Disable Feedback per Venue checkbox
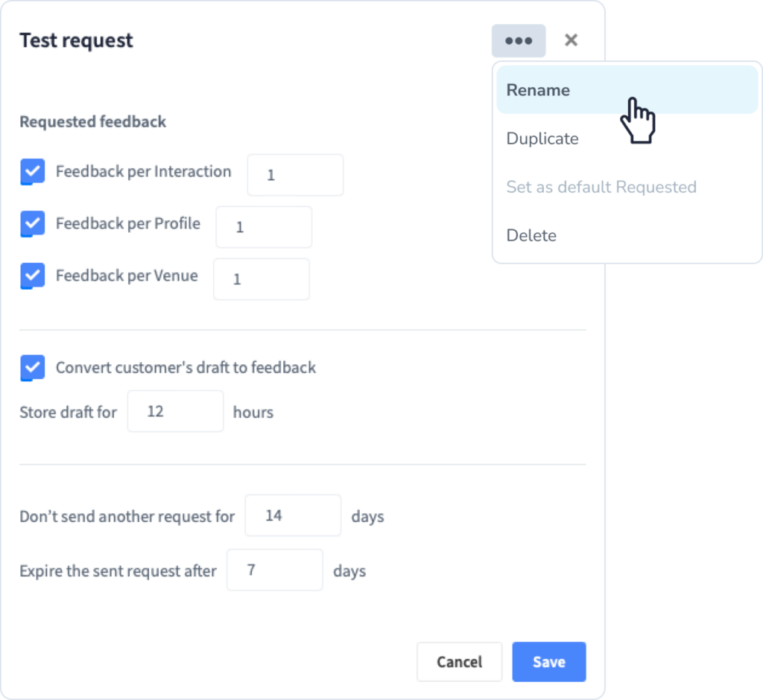This screenshot has height=700, width=763. pos(33,276)
